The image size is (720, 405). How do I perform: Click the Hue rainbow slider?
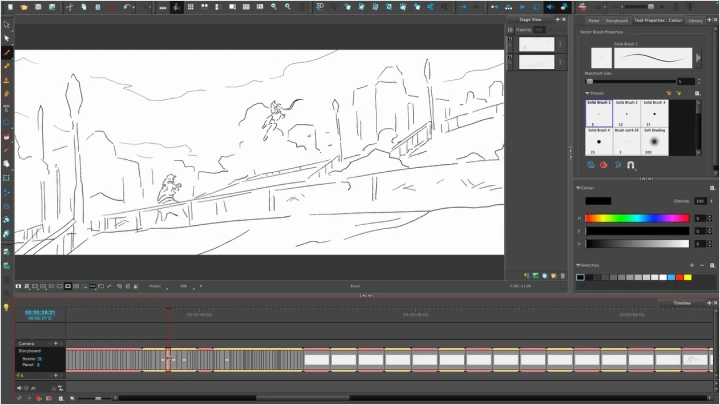coord(637,217)
